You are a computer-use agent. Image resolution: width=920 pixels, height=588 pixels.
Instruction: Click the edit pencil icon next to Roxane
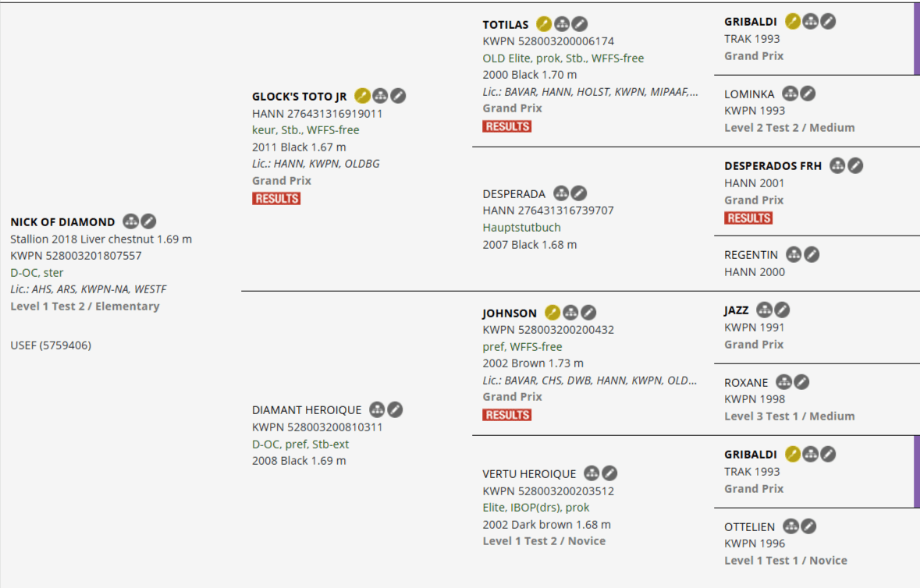tap(801, 382)
